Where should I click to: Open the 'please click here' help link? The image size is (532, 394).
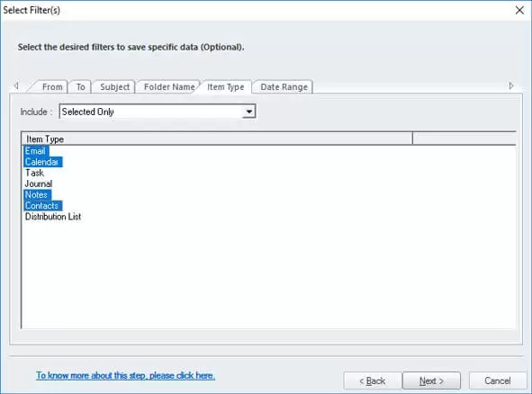pos(125,375)
